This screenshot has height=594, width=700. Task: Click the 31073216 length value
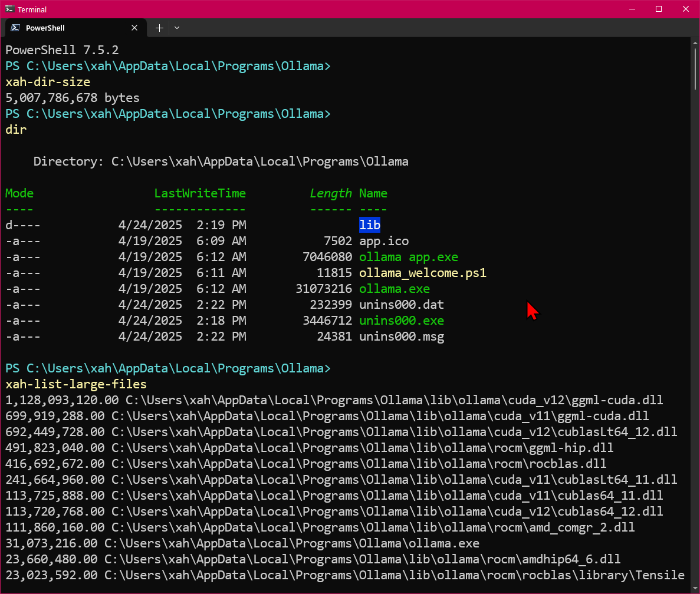pyautogui.click(x=324, y=289)
